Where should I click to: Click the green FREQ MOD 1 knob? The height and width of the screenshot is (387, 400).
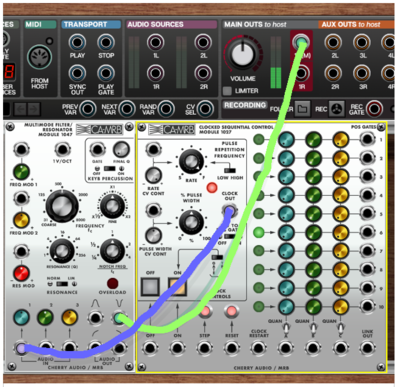coord(21,172)
